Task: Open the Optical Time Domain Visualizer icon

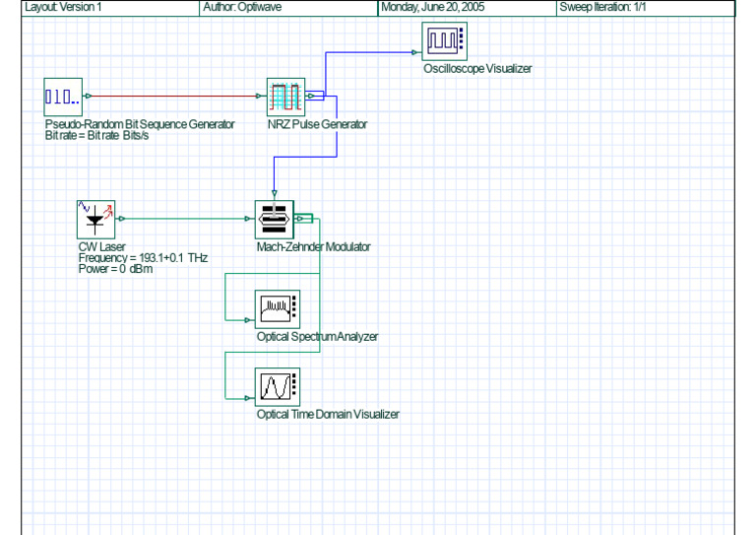Action: pos(278,387)
